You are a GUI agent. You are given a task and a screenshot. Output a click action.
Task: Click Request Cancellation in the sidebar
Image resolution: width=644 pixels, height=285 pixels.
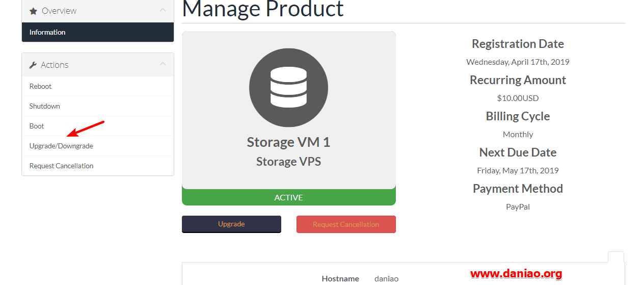(98, 166)
